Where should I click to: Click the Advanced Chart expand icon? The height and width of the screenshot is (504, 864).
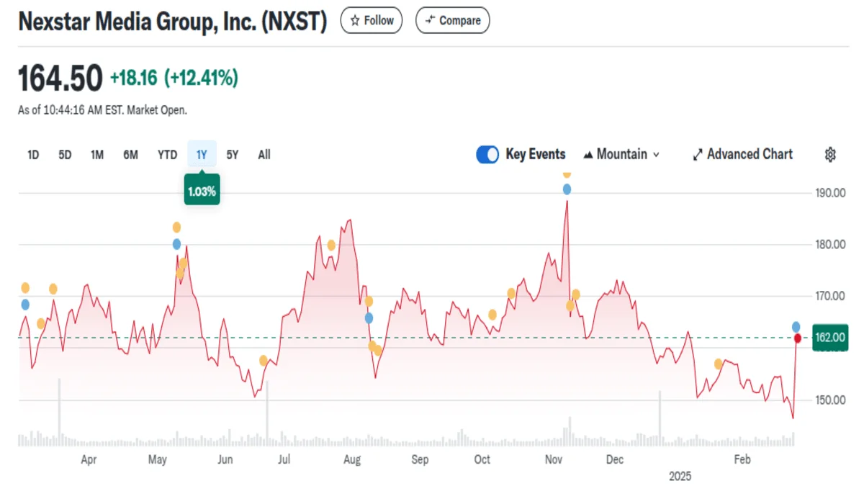click(x=697, y=154)
